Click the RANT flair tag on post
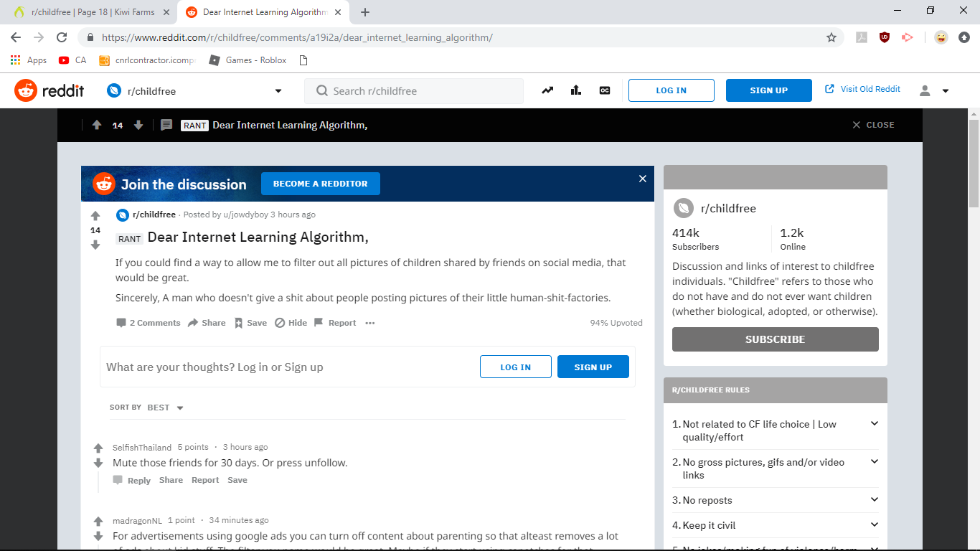Viewport: 980px width, 551px height. [130, 238]
